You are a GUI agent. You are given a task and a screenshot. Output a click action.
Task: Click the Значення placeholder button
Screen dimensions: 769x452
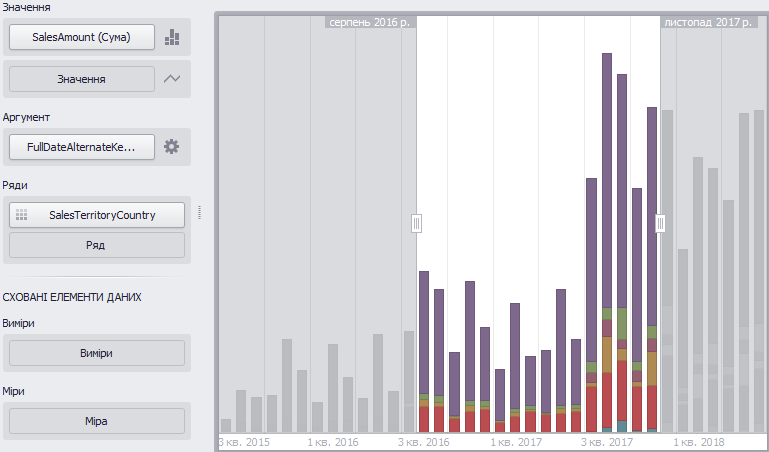coord(82,79)
